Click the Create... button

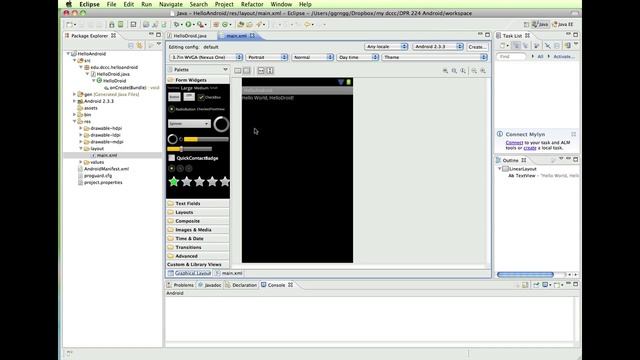477,47
